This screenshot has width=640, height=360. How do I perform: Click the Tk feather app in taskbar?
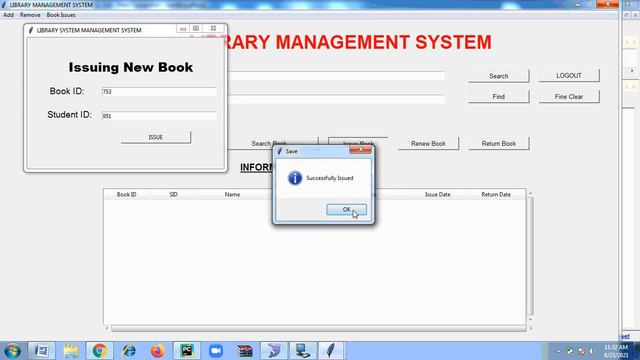pyautogui.click(x=331, y=351)
